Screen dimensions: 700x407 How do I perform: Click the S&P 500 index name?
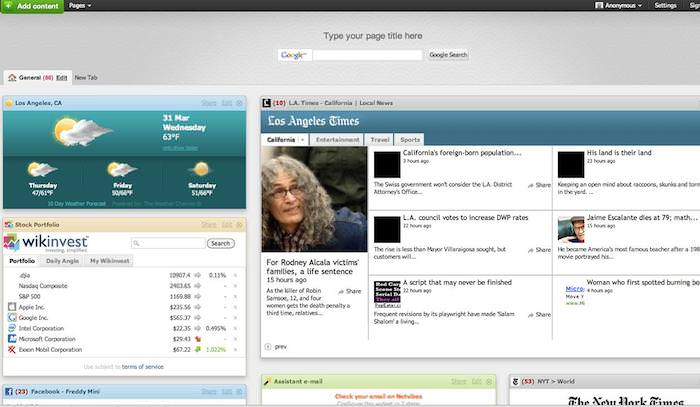coord(29,297)
